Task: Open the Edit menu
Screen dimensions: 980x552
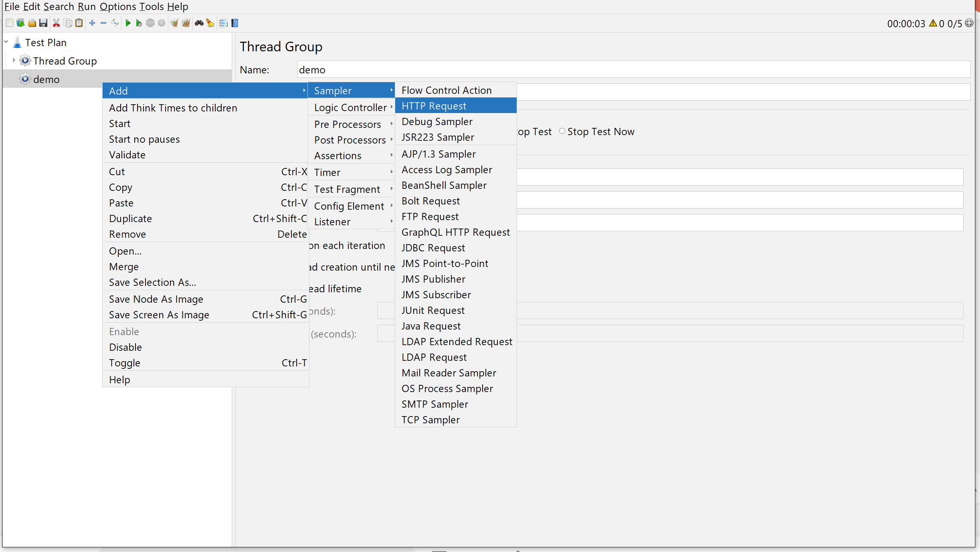Action: [x=32, y=6]
